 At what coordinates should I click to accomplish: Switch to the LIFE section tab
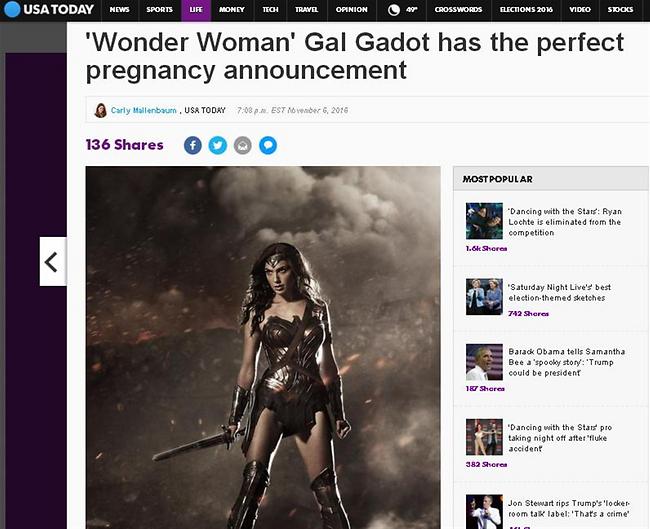click(196, 10)
